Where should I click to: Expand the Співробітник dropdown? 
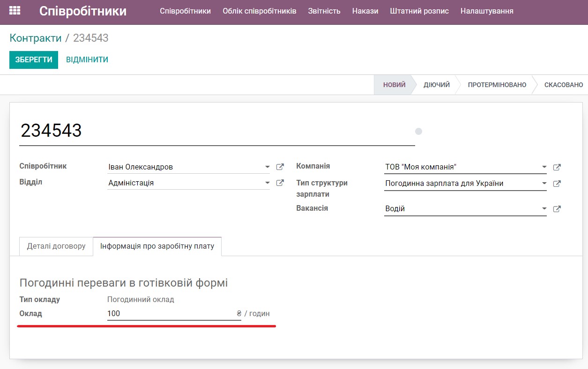pyautogui.click(x=267, y=167)
